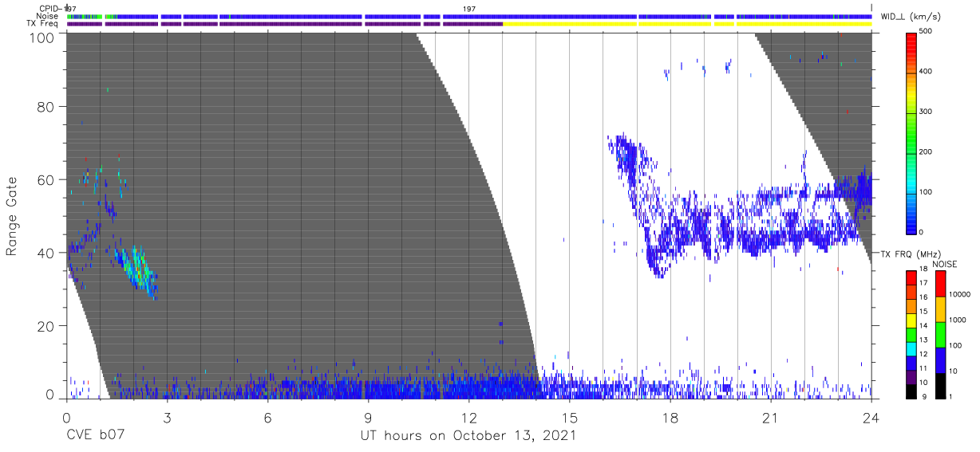This screenshot has width=980, height=452.
Task: Select the red swatch atop the NOISE legend
Action: tap(940, 283)
